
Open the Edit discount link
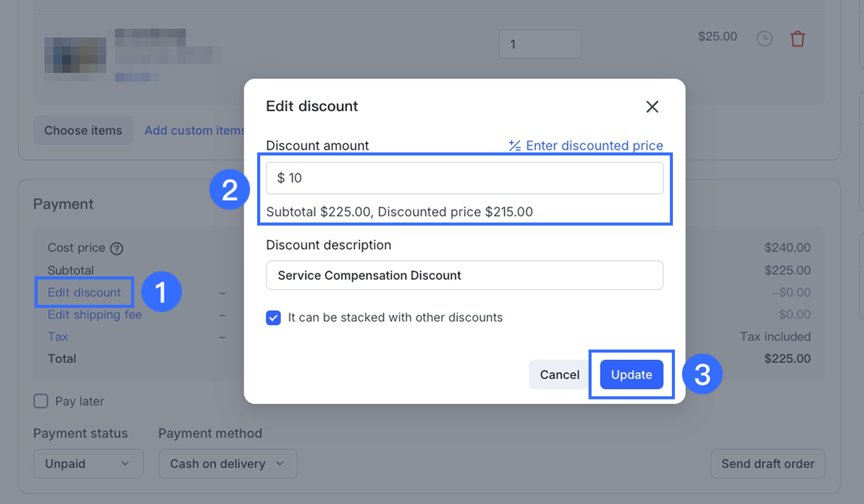click(84, 293)
